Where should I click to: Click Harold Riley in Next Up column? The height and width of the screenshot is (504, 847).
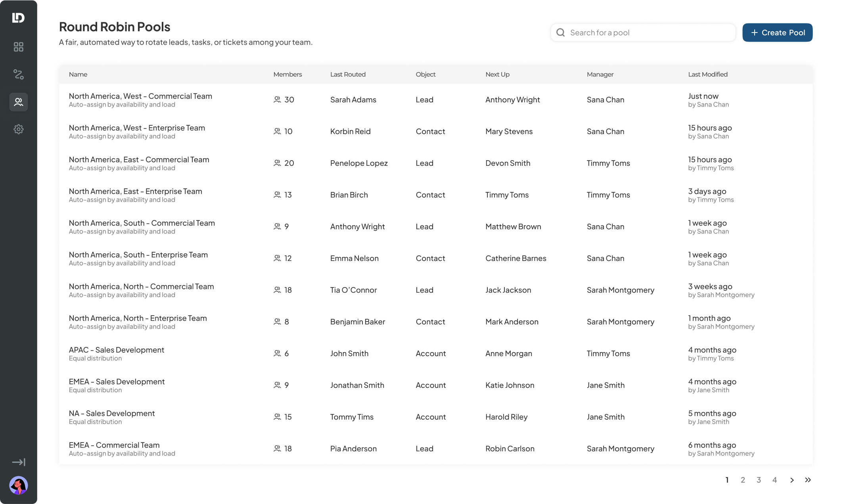coord(506,417)
